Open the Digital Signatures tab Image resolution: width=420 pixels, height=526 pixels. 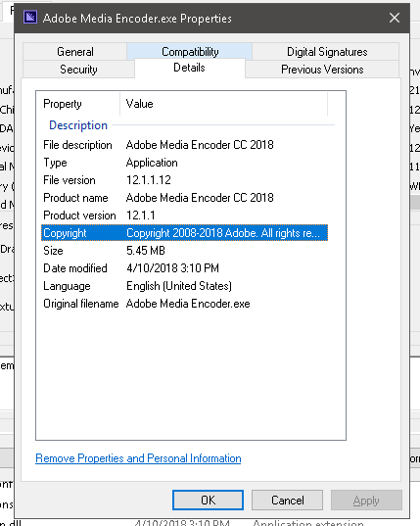click(x=327, y=52)
